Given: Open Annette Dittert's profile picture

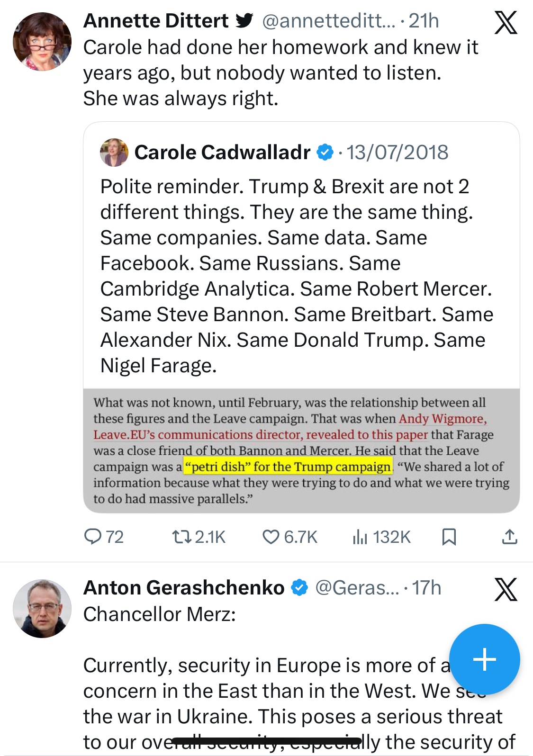Looking at the screenshot, I should (x=42, y=42).
